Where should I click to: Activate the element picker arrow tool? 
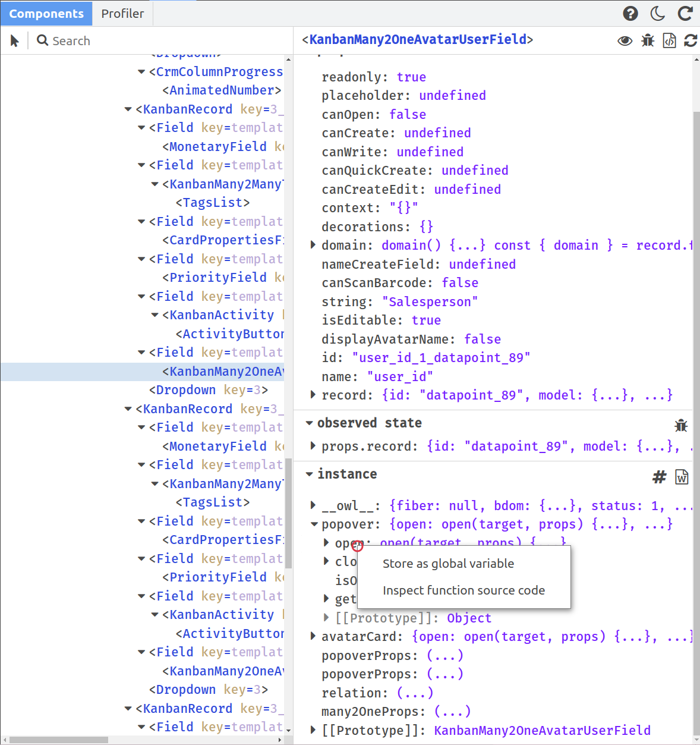[x=15, y=40]
